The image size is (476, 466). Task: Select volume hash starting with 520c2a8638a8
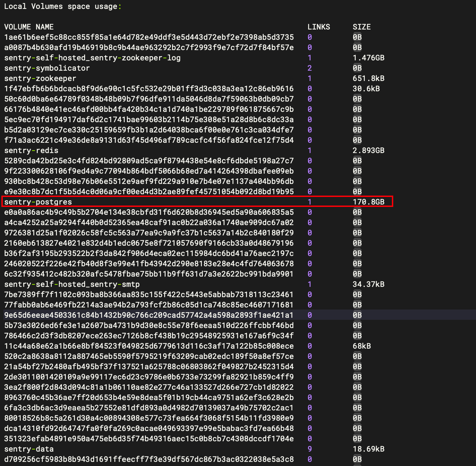click(149, 356)
